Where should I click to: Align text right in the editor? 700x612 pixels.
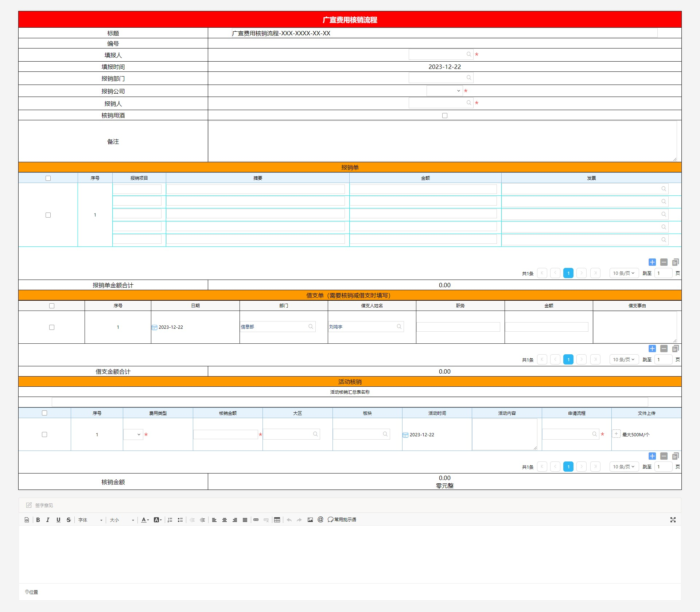[x=235, y=520]
